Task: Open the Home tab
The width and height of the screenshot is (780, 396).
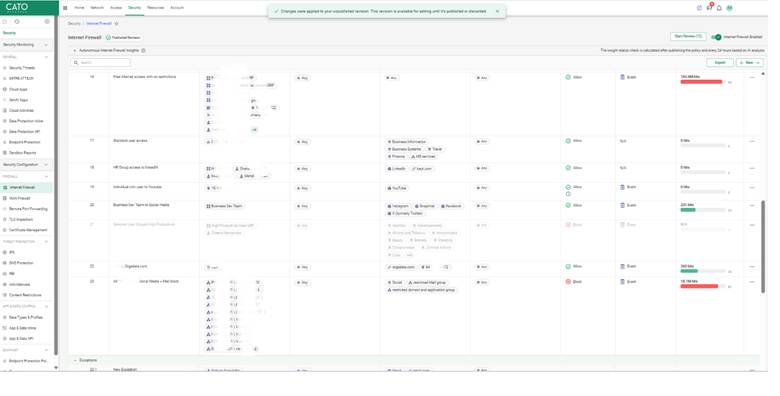Action: point(79,8)
